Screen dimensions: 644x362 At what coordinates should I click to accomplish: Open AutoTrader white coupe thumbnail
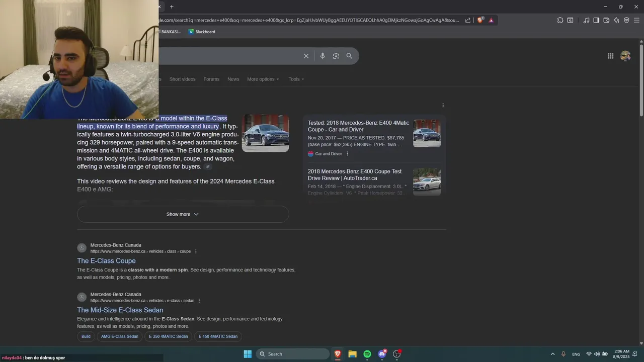[427, 182]
